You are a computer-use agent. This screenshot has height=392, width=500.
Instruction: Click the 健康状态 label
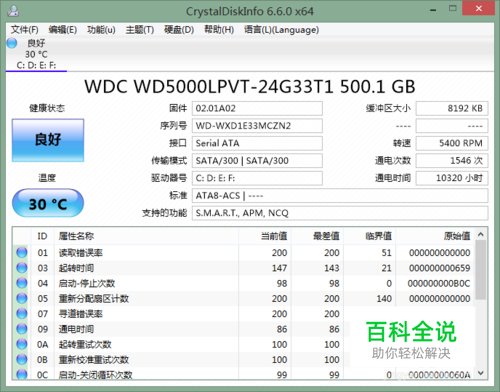click(47, 108)
